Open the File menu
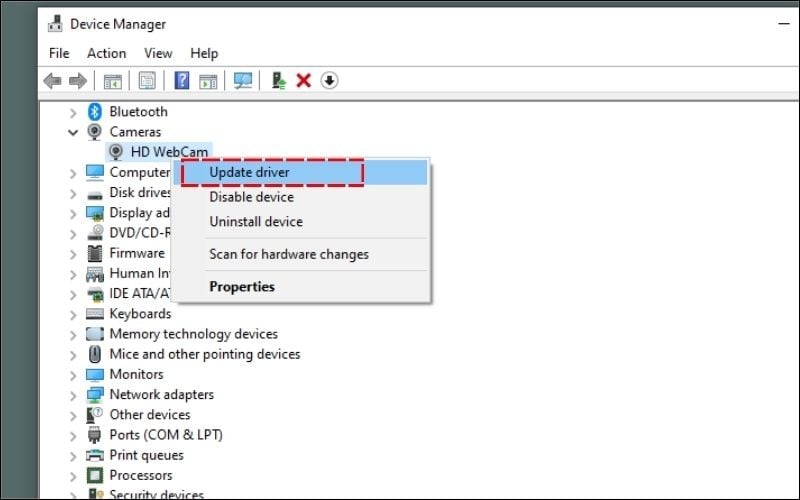Screen dimensions: 800x500 coord(59,53)
